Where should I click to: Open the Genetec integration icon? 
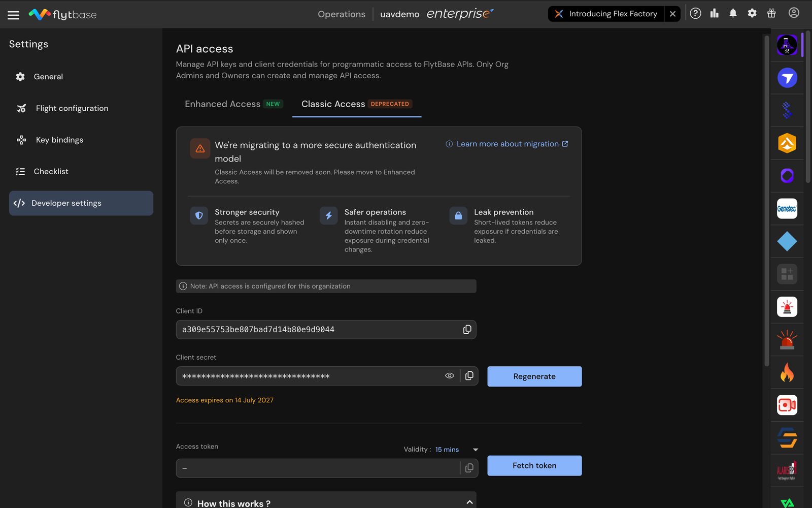787,209
